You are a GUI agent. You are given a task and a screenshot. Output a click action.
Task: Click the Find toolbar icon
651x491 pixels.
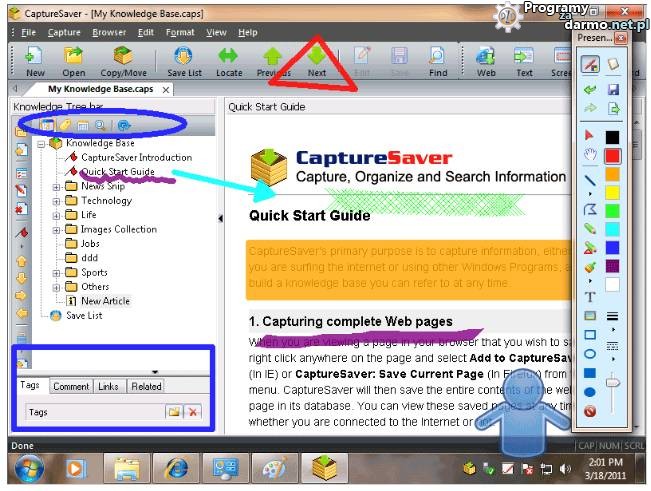(x=438, y=60)
